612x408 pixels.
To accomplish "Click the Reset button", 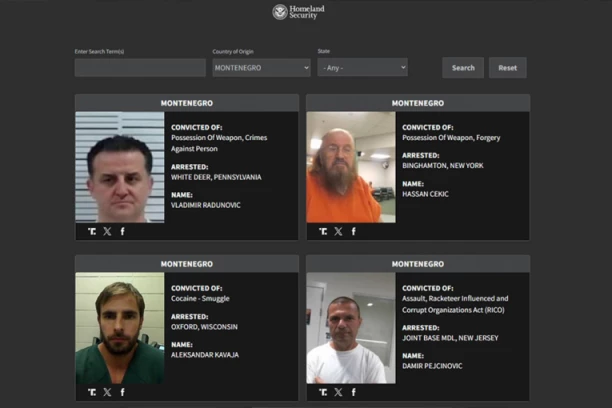I will coord(507,68).
